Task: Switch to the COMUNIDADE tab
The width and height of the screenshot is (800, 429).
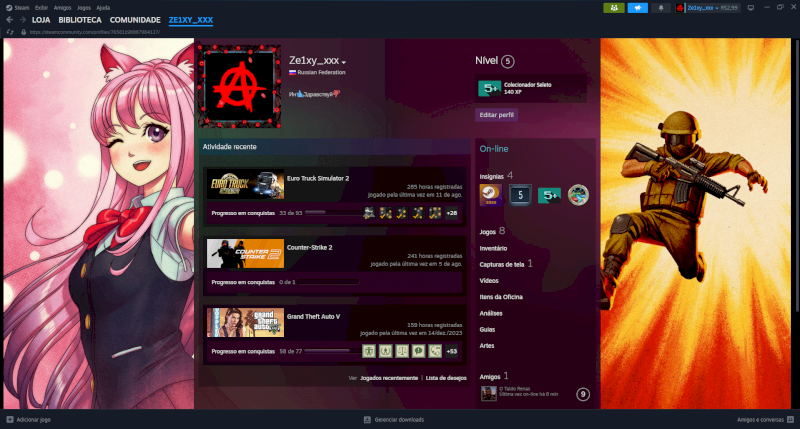Action: pyautogui.click(x=135, y=20)
